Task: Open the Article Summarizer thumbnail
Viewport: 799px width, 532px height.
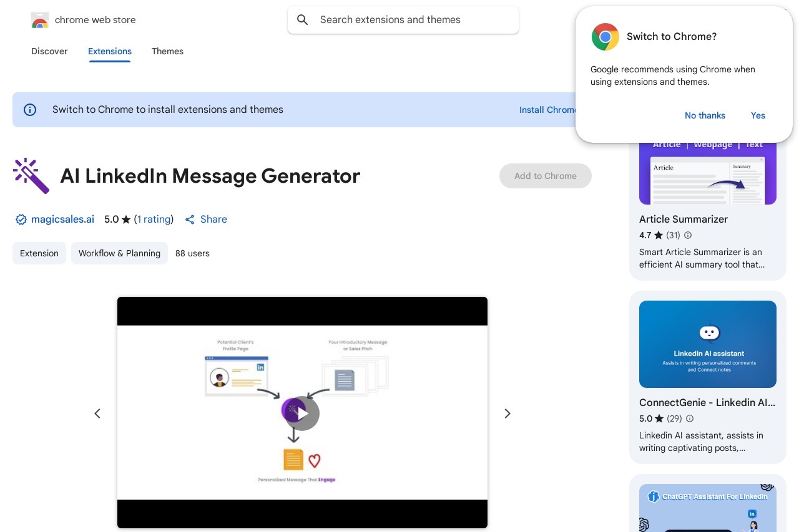Action: pos(708,173)
